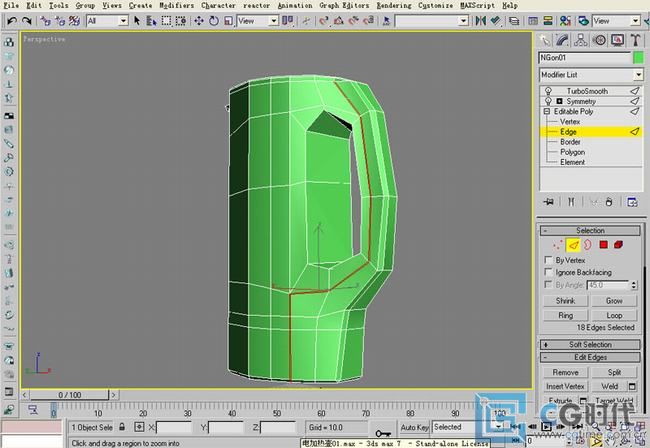Collapse the Selection rollout header
Image resolution: width=650 pixels, height=448 pixels.
coord(590,230)
